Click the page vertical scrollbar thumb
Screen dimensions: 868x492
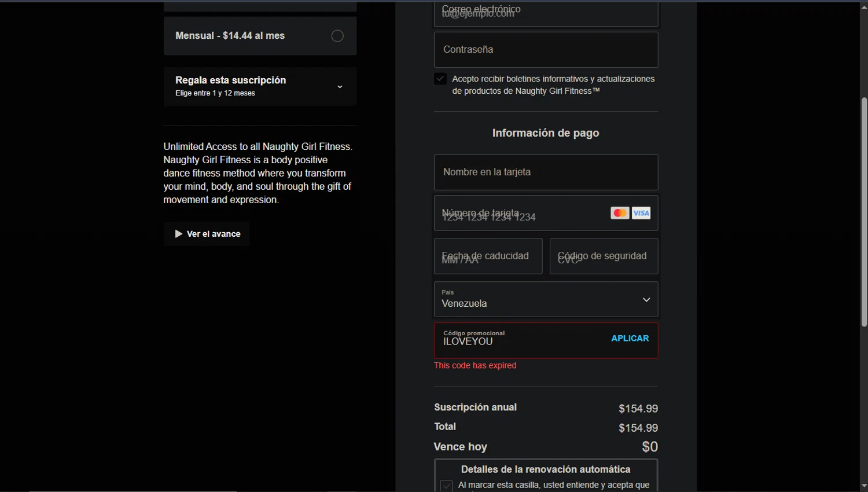pyautogui.click(x=864, y=211)
